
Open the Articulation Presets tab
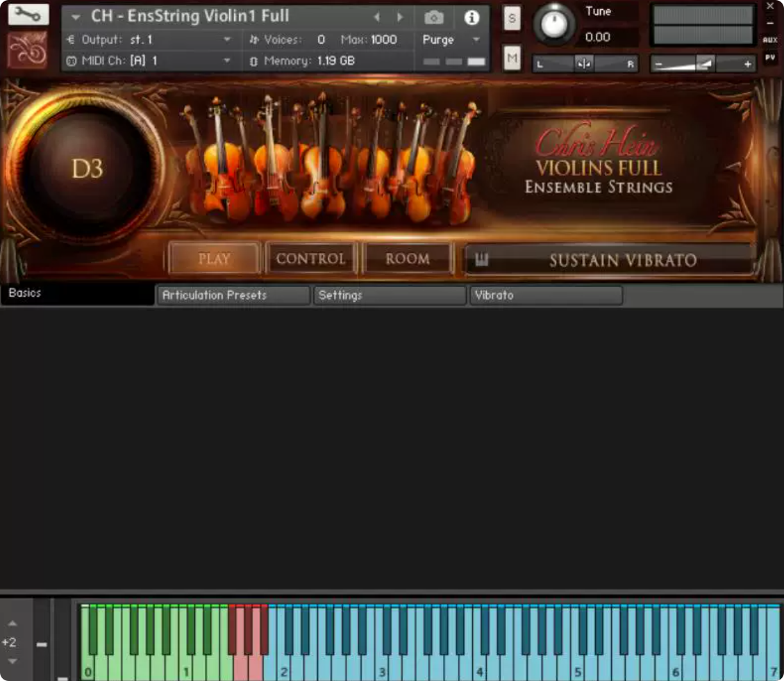click(x=233, y=295)
